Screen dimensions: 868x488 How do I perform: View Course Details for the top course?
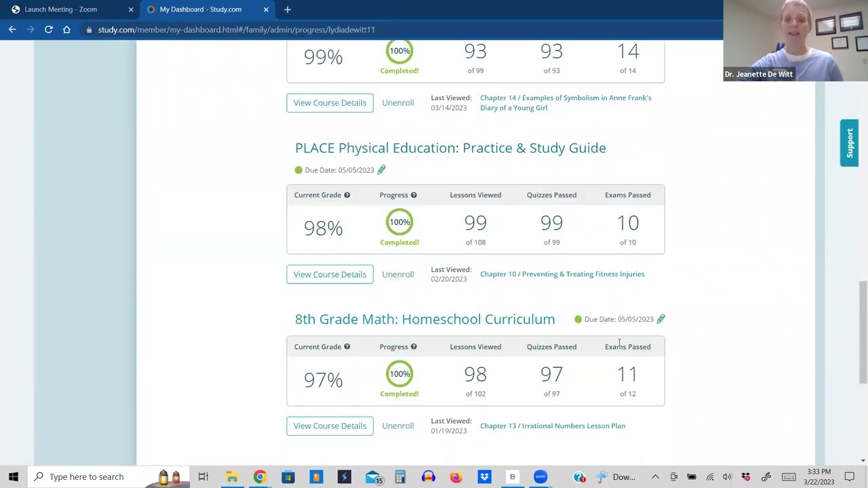(330, 102)
